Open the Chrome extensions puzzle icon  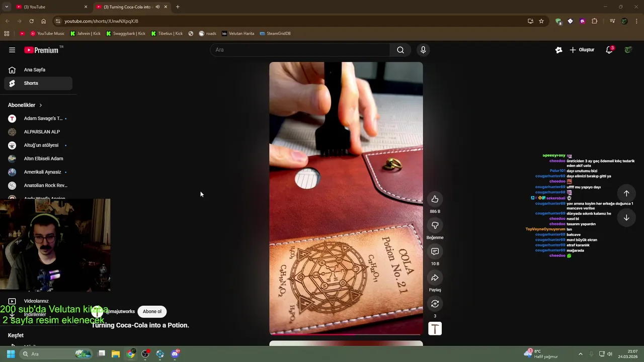[594, 21]
